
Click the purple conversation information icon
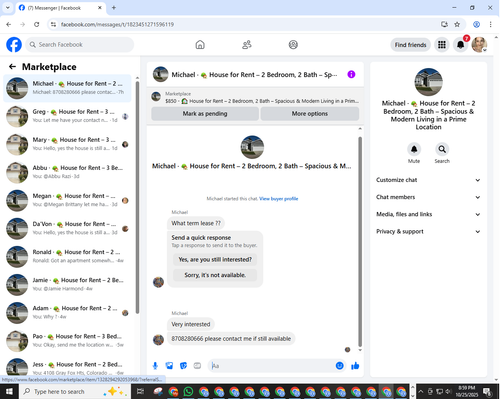coord(351,74)
